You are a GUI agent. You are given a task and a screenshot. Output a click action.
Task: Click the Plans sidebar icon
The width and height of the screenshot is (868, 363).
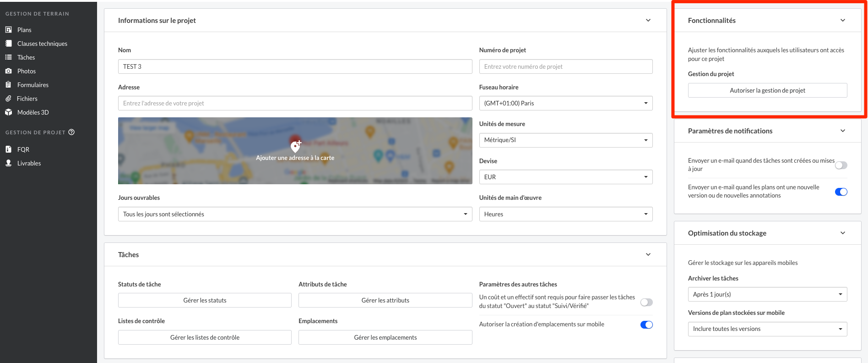[8, 30]
